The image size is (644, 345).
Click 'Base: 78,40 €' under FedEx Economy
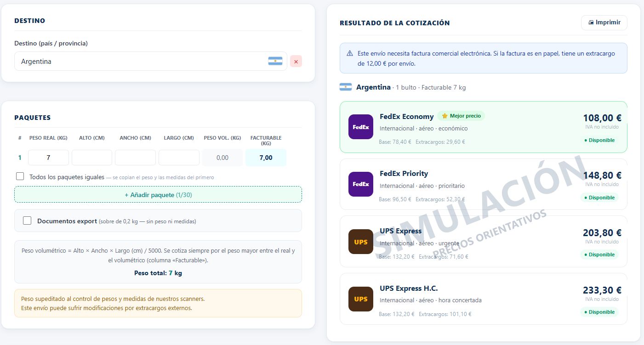coord(395,142)
